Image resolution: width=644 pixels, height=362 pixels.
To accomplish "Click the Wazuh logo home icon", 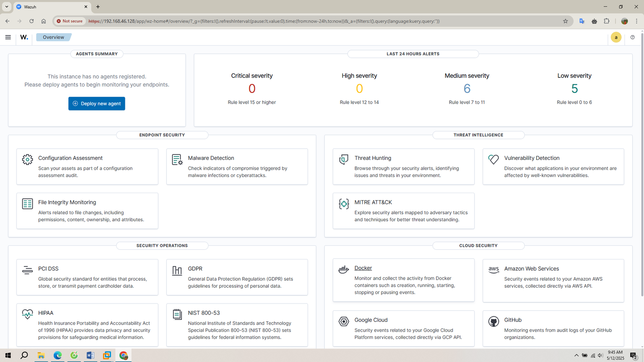I will point(24,37).
